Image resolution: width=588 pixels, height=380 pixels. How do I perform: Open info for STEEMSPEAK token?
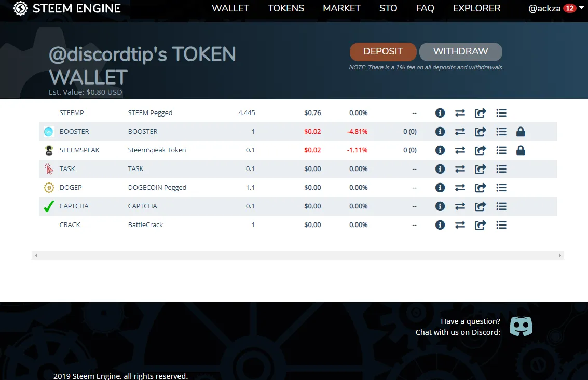click(440, 150)
